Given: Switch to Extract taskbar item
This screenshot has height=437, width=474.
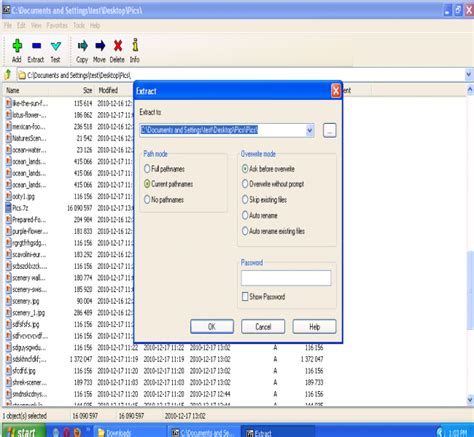Looking at the screenshot, I should (277, 432).
